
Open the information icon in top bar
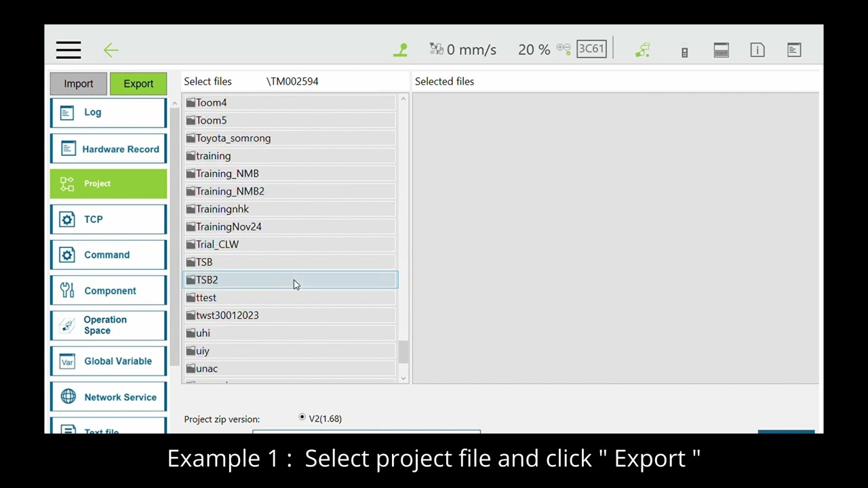tap(757, 49)
